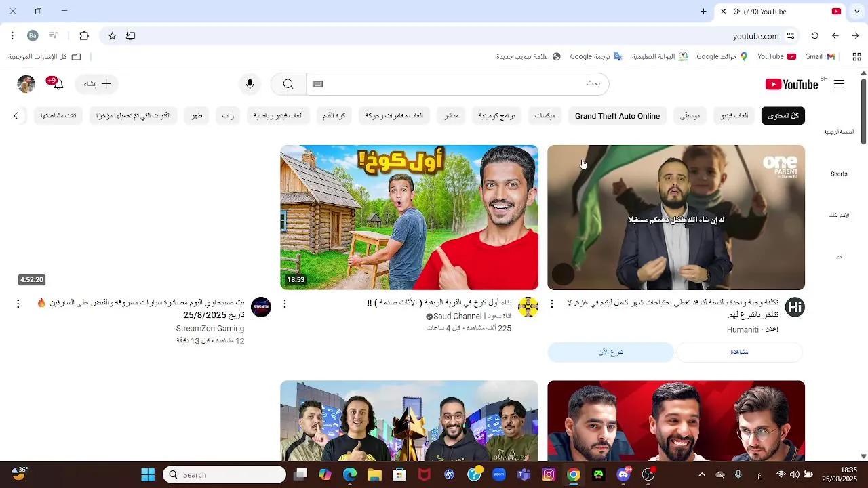The width and height of the screenshot is (868, 488).
Task: Select the ألعاب فيديو رياضية chip
Action: pos(278,116)
